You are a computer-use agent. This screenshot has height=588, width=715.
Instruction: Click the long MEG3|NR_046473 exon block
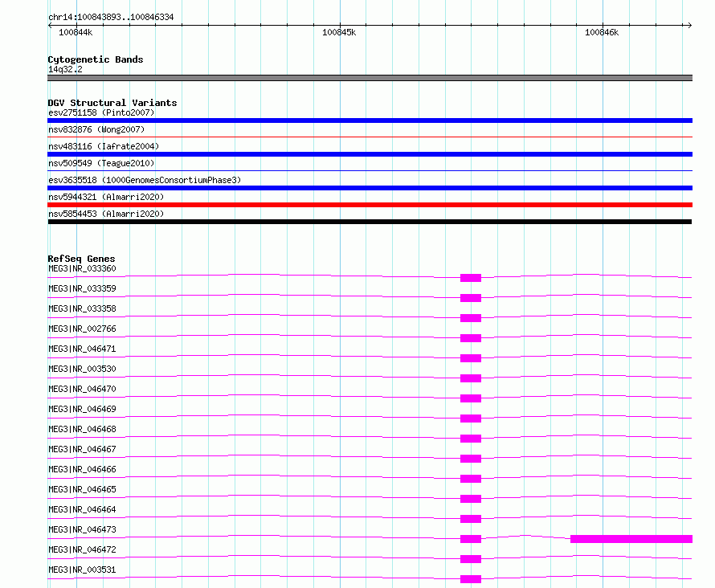631,539
